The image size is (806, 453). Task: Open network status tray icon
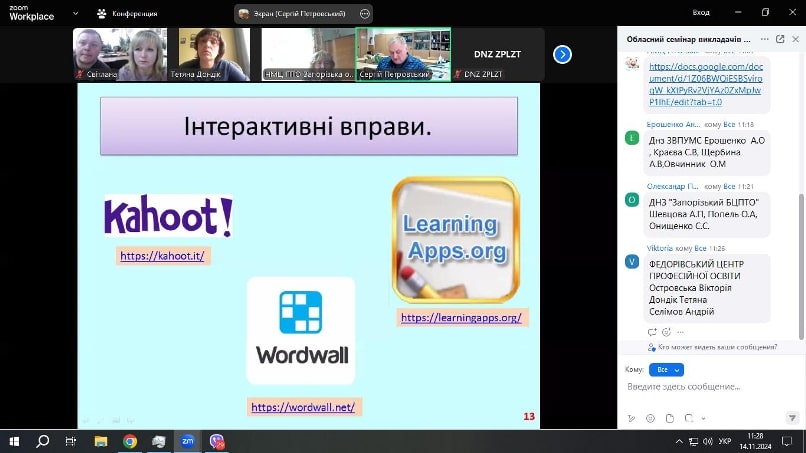coord(693,442)
